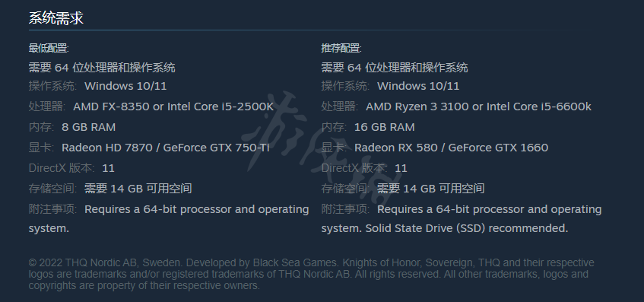644x302 pixels.
Task: Click the 8 GB RAM value
Action: tap(89, 127)
